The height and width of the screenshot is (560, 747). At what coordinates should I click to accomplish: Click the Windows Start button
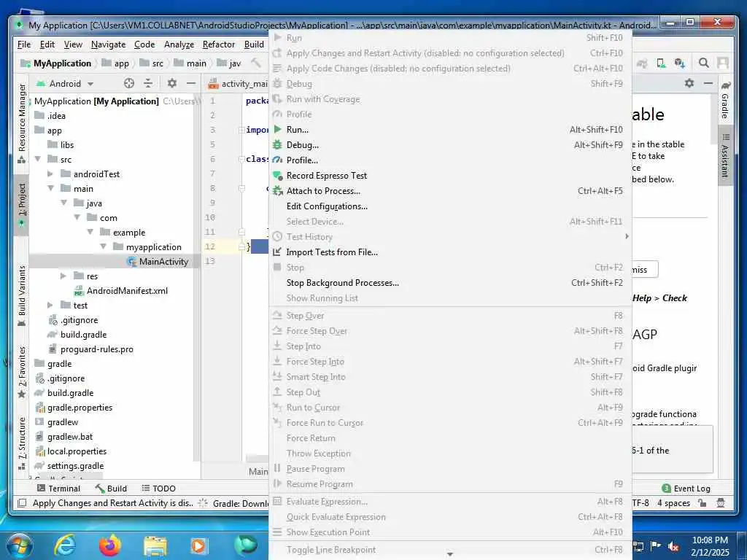click(20, 545)
